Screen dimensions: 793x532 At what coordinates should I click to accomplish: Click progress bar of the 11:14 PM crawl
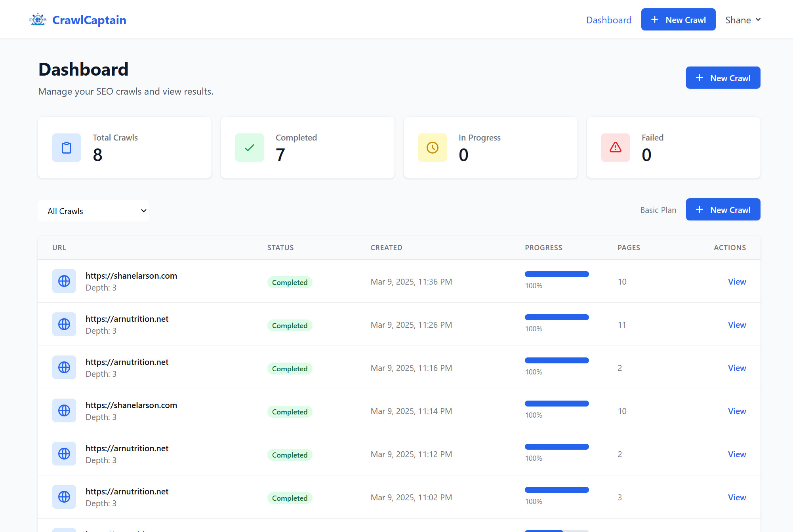[557, 403]
